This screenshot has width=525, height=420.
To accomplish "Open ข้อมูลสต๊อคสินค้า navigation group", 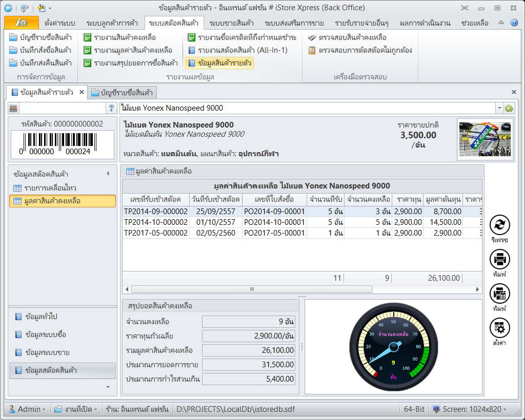I will pyautogui.click(x=63, y=370).
